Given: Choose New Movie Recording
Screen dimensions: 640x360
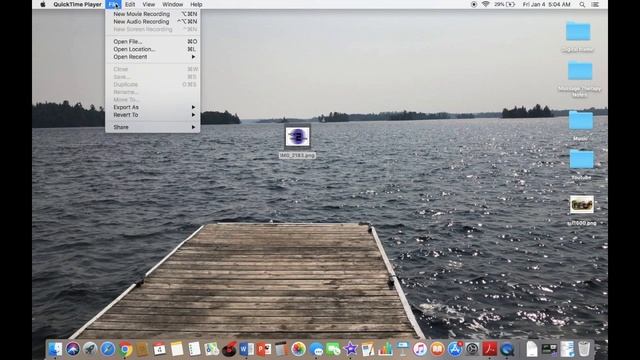Looking at the screenshot, I should 153,14.
